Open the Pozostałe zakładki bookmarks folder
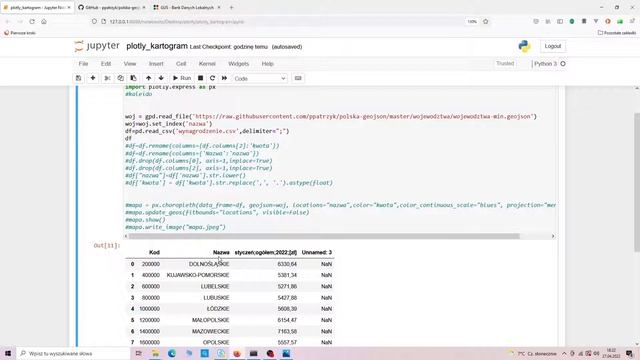Viewport: 640px width, 360px height. pos(617,33)
